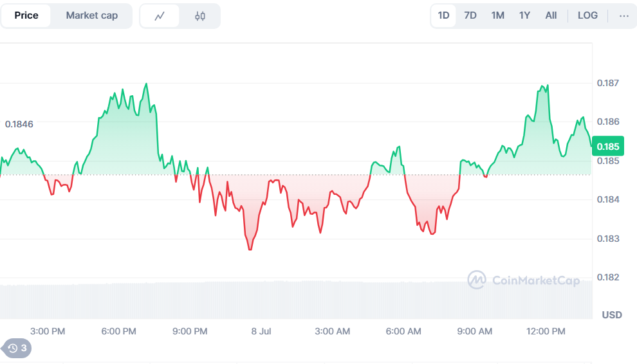Choose the 7D time range

click(470, 15)
